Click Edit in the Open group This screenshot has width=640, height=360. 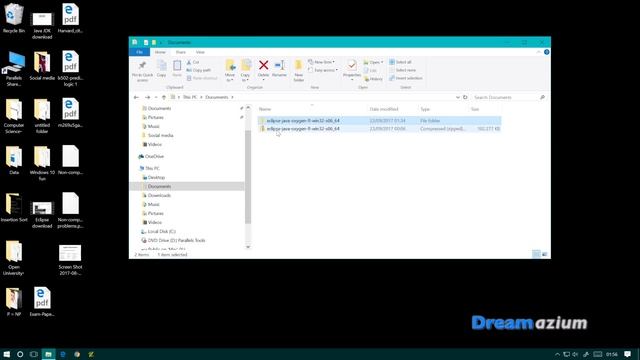[x=370, y=71]
